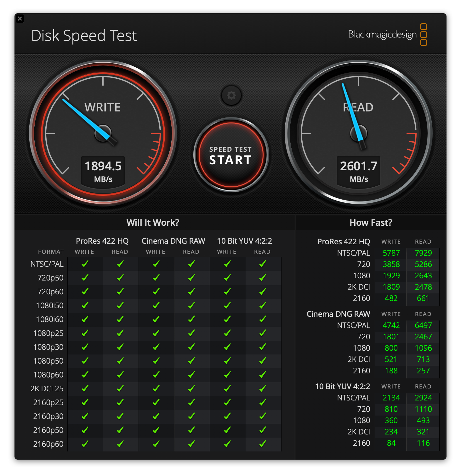The width and height of the screenshot is (461, 476).
Task: Click 2K DCI 25 10 Bit YUV write checkmark
Action: click(x=227, y=388)
